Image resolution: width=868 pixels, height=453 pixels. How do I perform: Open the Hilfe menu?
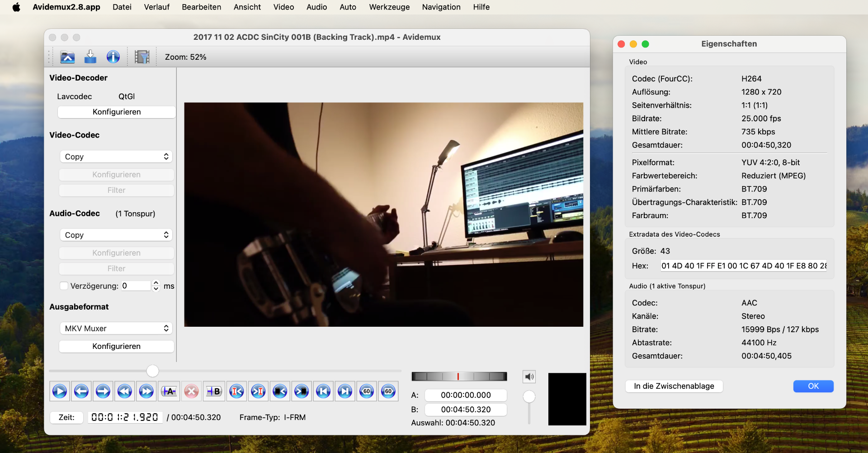click(x=481, y=7)
